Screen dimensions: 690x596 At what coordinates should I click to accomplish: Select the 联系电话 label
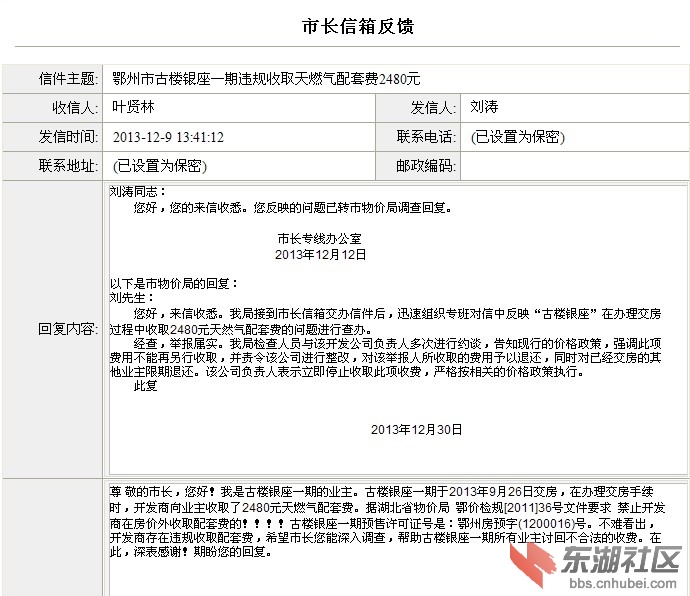tap(426, 137)
